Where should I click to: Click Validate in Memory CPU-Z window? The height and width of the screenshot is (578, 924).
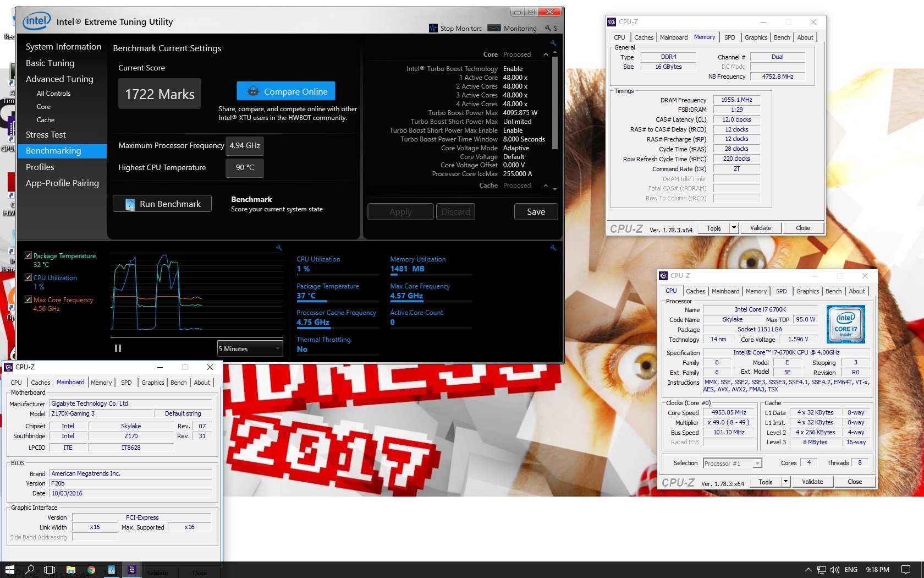(x=761, y=228)
